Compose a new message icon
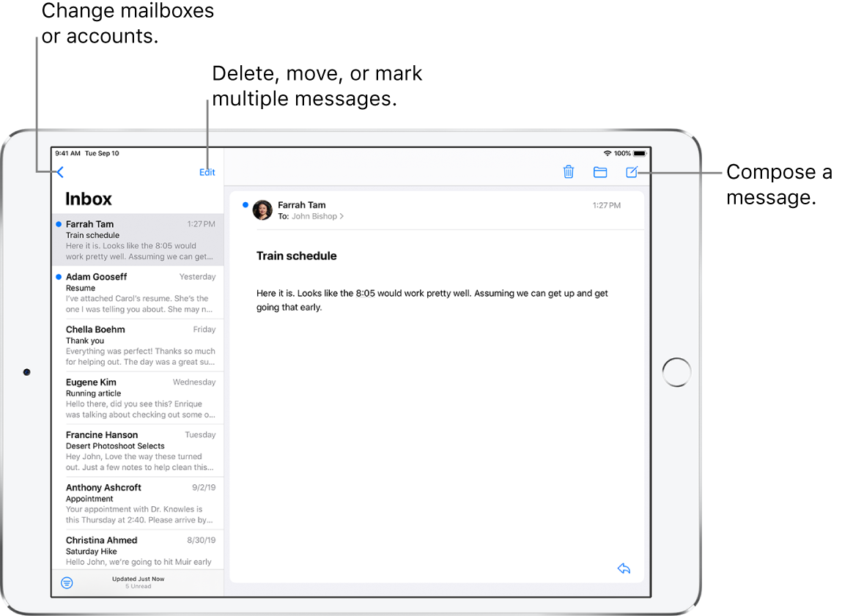 (x=632, y=171)
